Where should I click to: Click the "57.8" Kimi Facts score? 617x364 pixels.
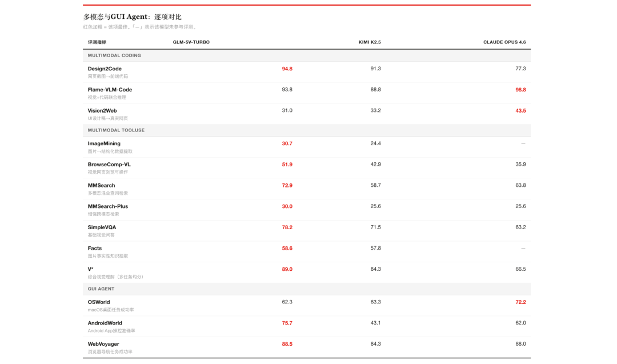click(x=376, y=248)
